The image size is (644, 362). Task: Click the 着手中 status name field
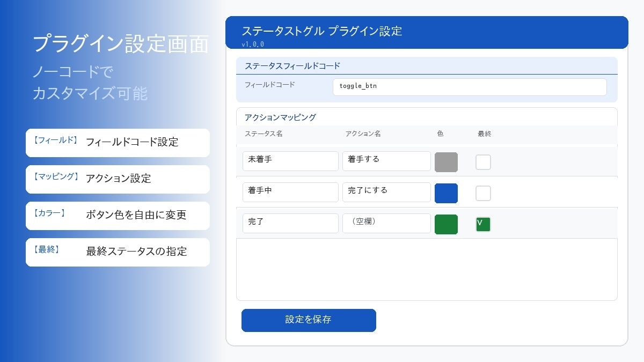point(290,193)
